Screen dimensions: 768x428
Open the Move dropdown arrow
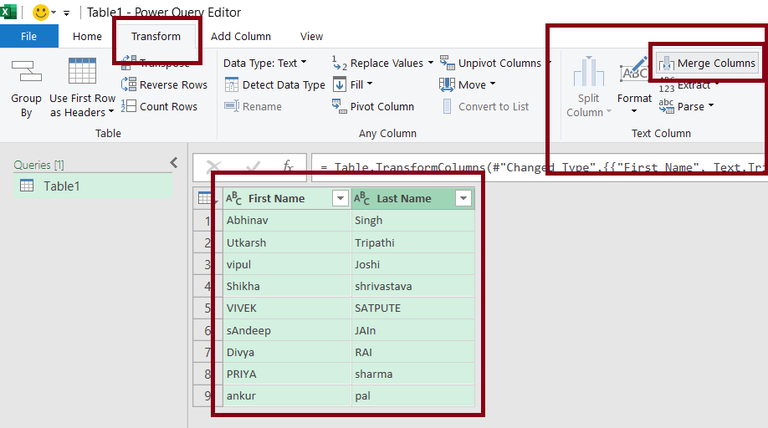(x=493, y=84)
